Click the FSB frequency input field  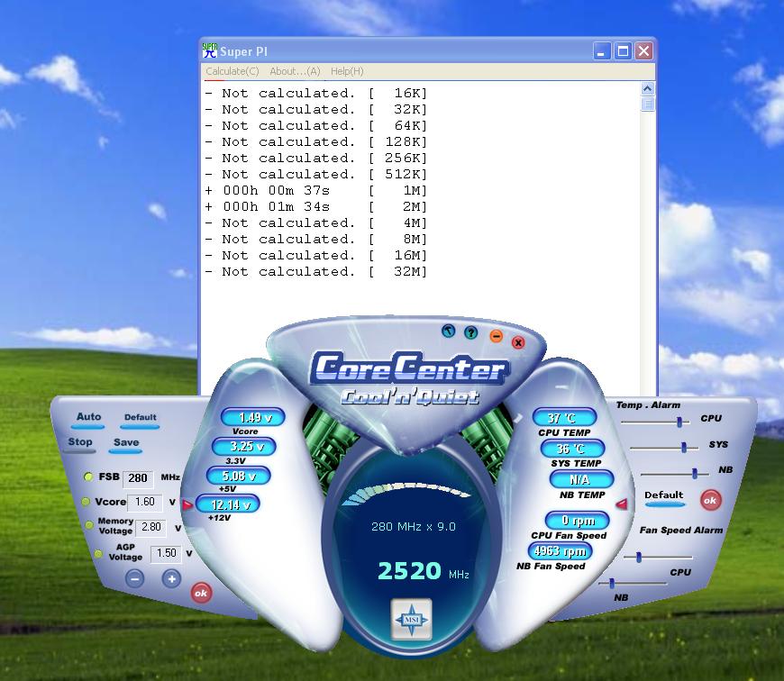139,477
